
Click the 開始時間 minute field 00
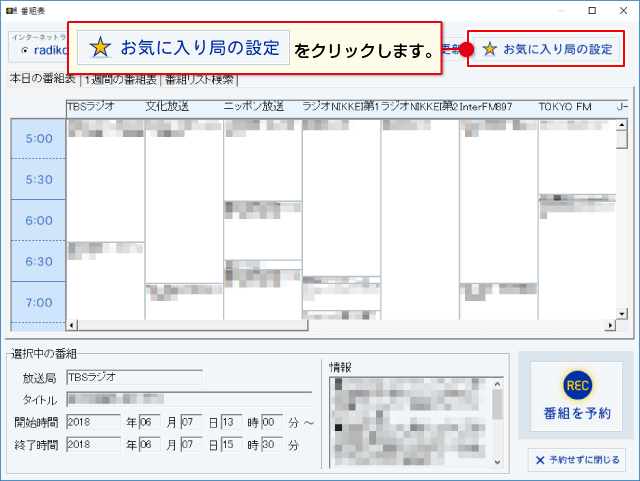point(272,422)
